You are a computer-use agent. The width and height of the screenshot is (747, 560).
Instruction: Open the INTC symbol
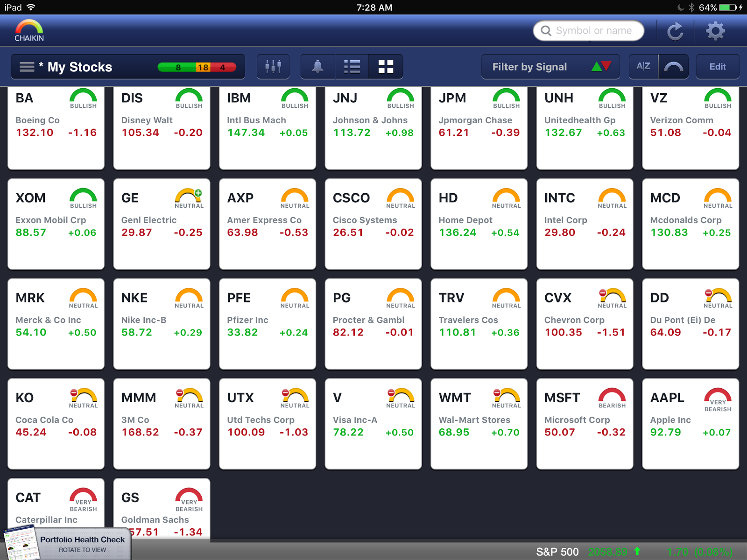559,198
